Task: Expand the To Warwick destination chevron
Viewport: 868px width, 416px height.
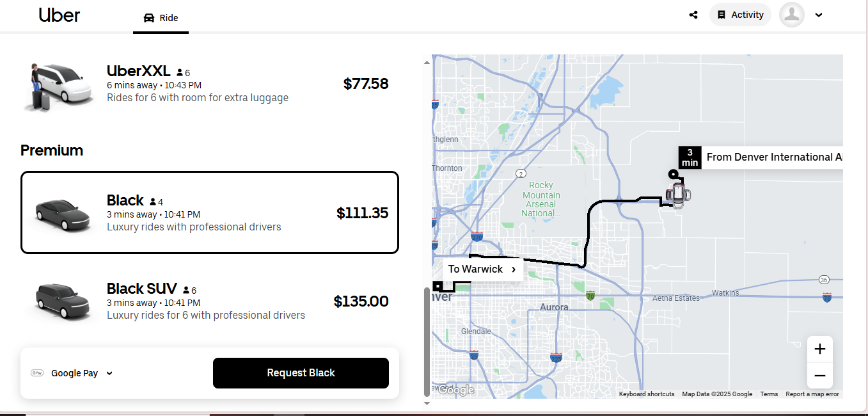Action: (514, 269)
